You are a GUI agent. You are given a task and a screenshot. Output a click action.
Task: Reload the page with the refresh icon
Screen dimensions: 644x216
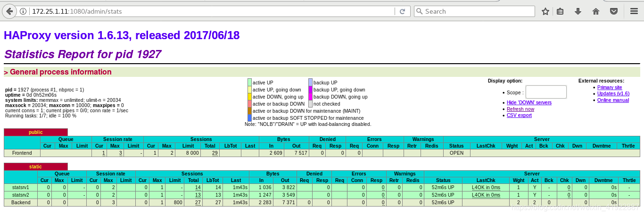click(x=402, y=11)
